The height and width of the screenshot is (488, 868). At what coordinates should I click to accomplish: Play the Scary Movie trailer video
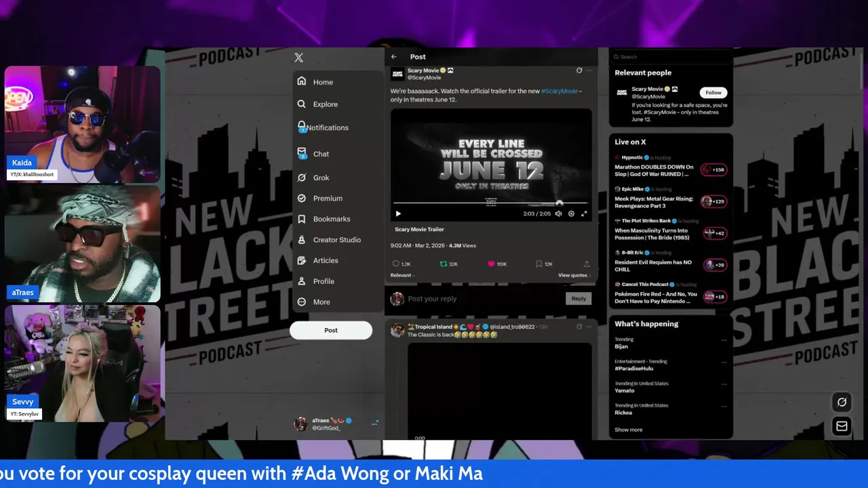398,213
